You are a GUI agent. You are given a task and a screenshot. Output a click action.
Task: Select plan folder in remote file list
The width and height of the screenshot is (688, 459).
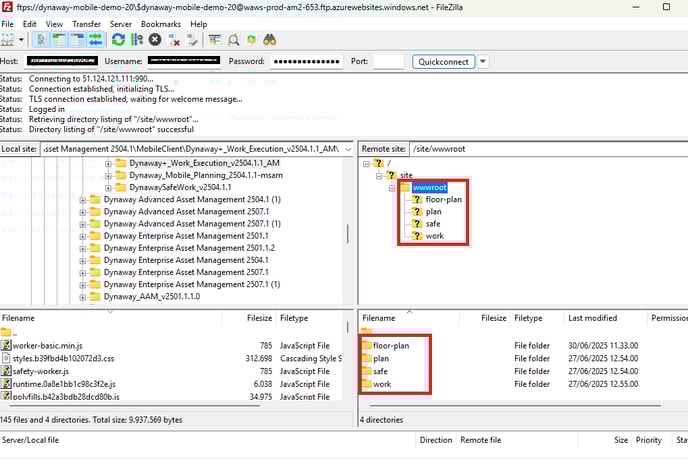click(381, 359)
